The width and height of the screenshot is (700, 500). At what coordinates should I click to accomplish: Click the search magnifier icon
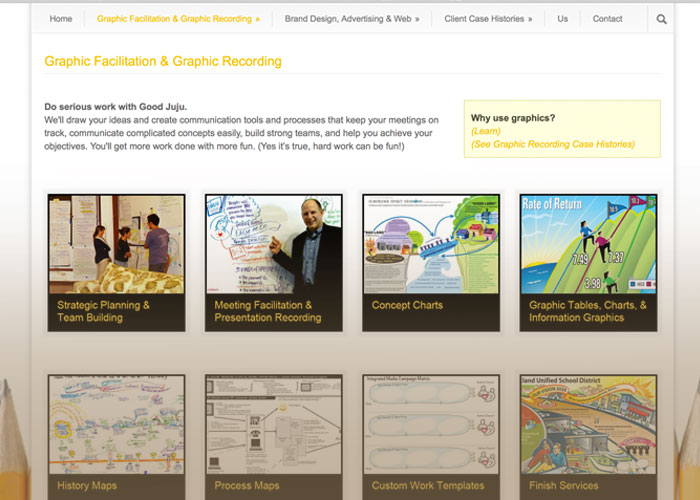(x=662, y=19)
